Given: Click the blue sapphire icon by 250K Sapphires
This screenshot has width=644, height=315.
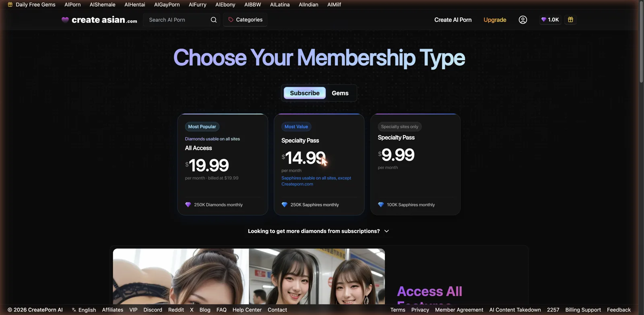Looking at the screenshot, I should 285,205.
